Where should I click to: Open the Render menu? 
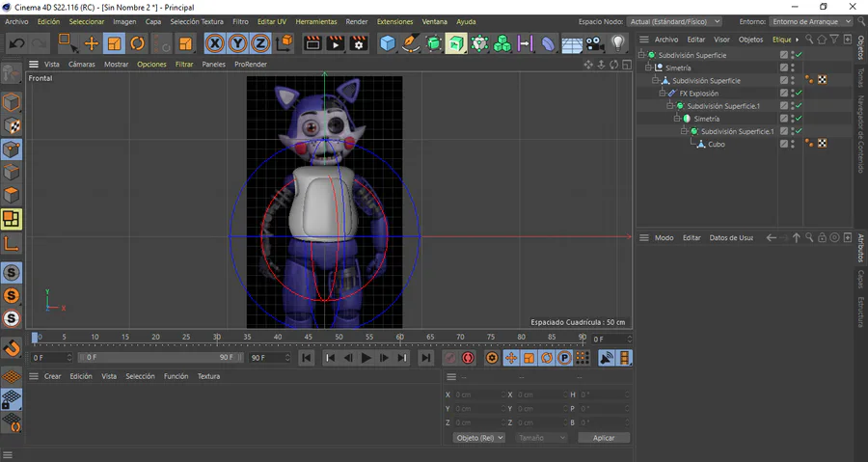(x=357, y=21)
